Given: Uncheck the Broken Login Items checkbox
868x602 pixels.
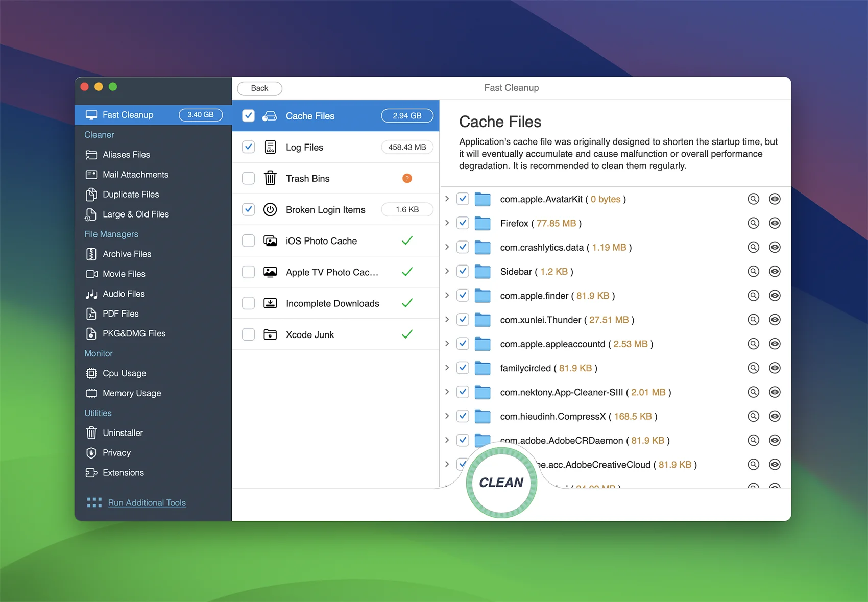Looking at the screenshot, I should pyautogui.click(x=248, y=209).
